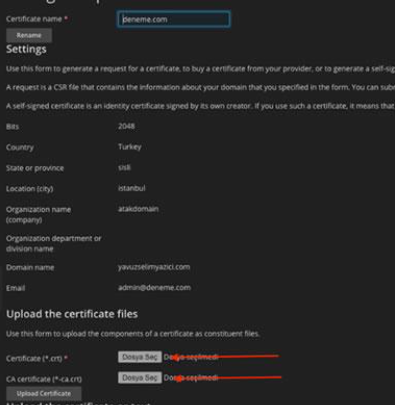Click the Organization name (company) label
The width and height of the screenshot is (395, 405).
coord(38,215)
